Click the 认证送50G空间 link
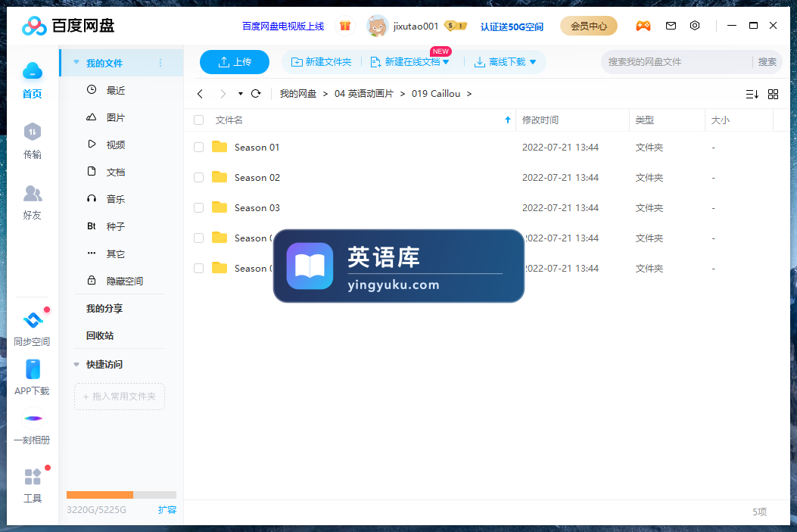797x532 pixels. tap(512, 26)
